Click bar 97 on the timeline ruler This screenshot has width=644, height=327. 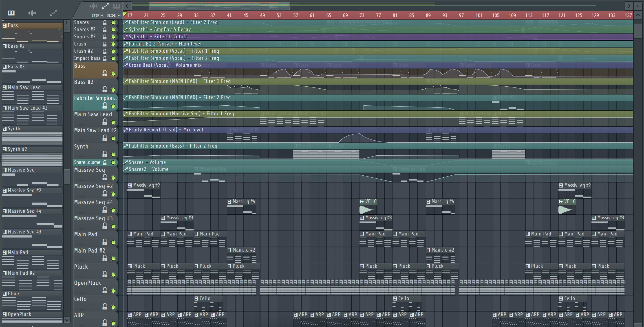461,15
